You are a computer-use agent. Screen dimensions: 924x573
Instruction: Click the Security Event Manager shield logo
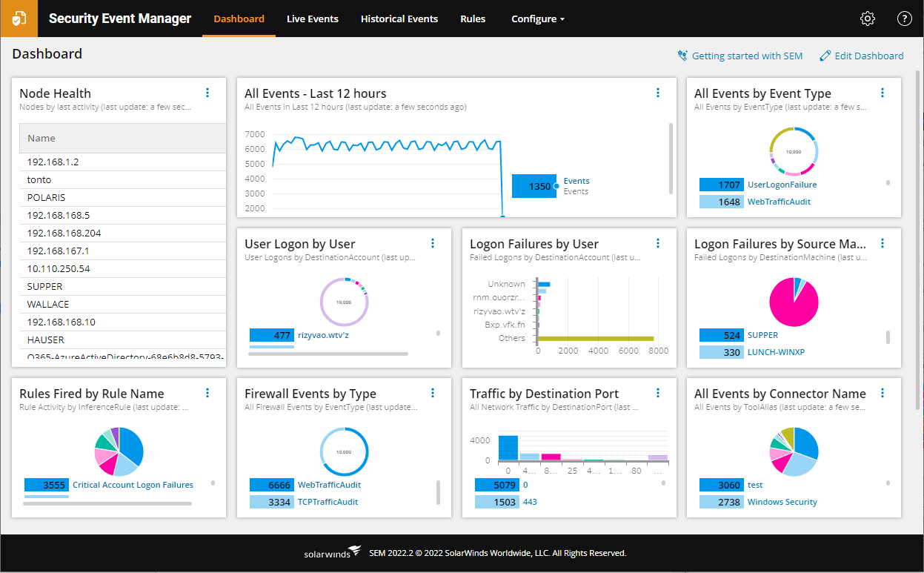point(19,19)
